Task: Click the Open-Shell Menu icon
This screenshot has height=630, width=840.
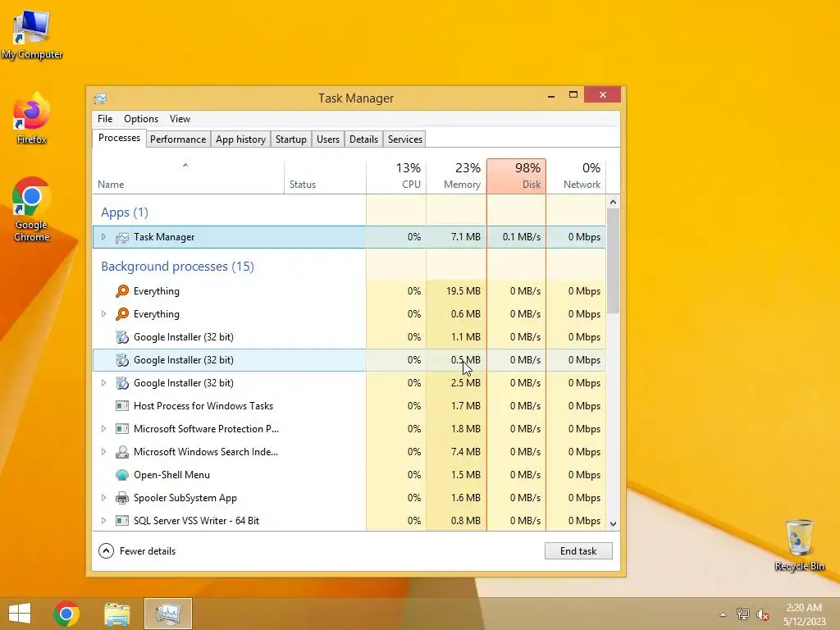Action: click(122, 475)
